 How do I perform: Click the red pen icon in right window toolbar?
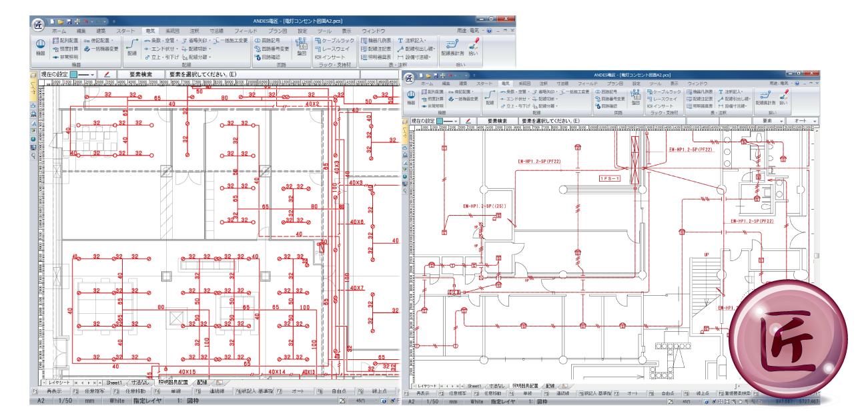(470, 120)
